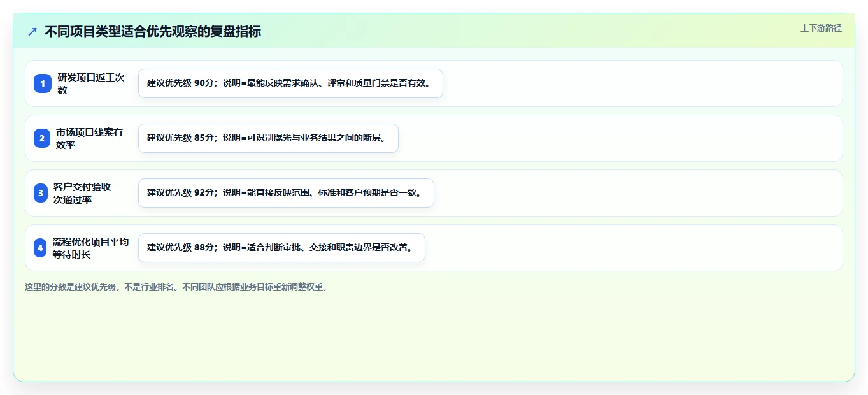
Task: Click the 建议优先级 92分 description box
Action: coord(286,193)
